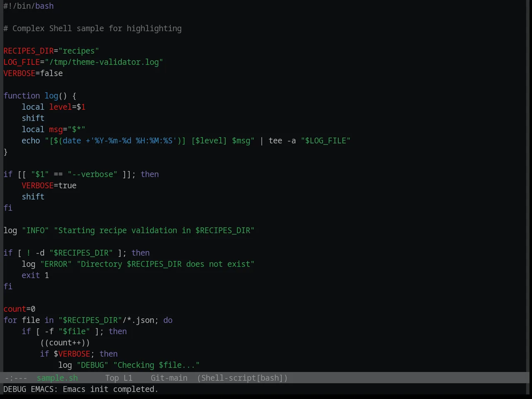Click the -:--- buffer status flags in mode line

[x=16, y=378]
